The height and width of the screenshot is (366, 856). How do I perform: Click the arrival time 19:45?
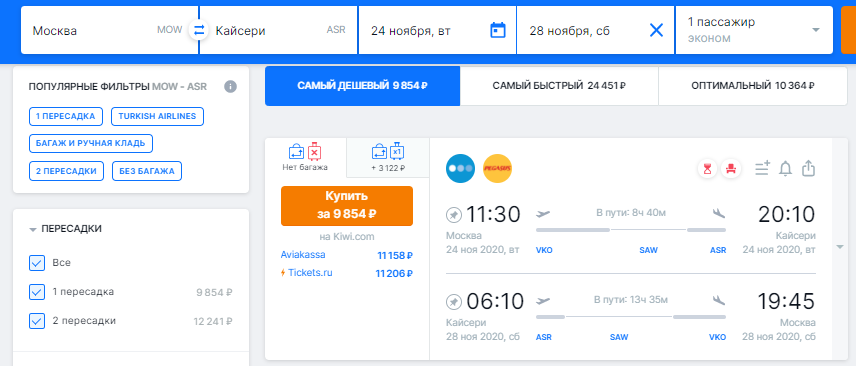click(786, 302)
